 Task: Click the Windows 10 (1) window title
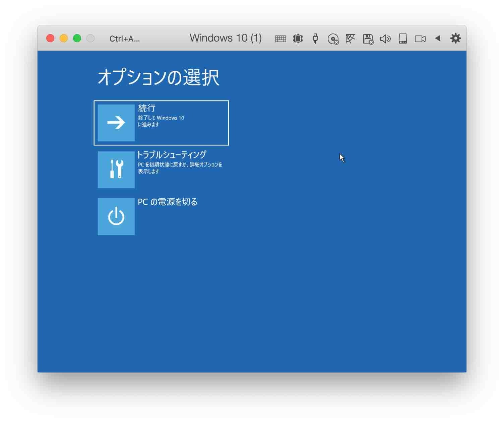coord(226,38)
